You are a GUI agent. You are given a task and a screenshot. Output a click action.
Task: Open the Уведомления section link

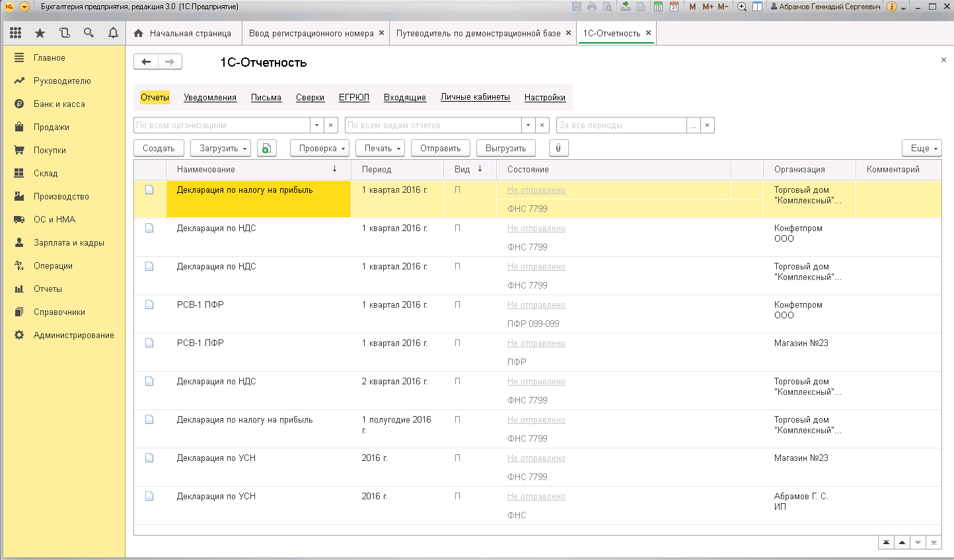(x=210, y=98)
